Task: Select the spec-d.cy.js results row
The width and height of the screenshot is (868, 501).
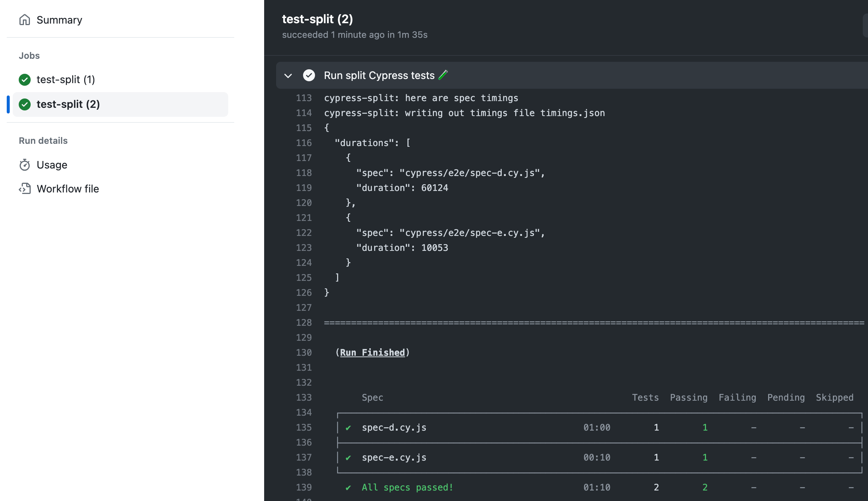Action: point(394,427)
